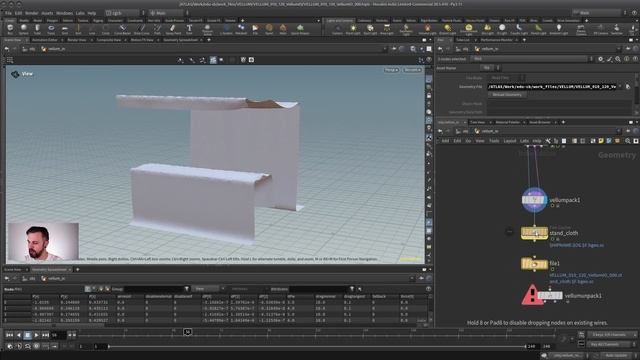Select the file1 node
Viewport: 640px width, 360px height.
tap(534, 264)
